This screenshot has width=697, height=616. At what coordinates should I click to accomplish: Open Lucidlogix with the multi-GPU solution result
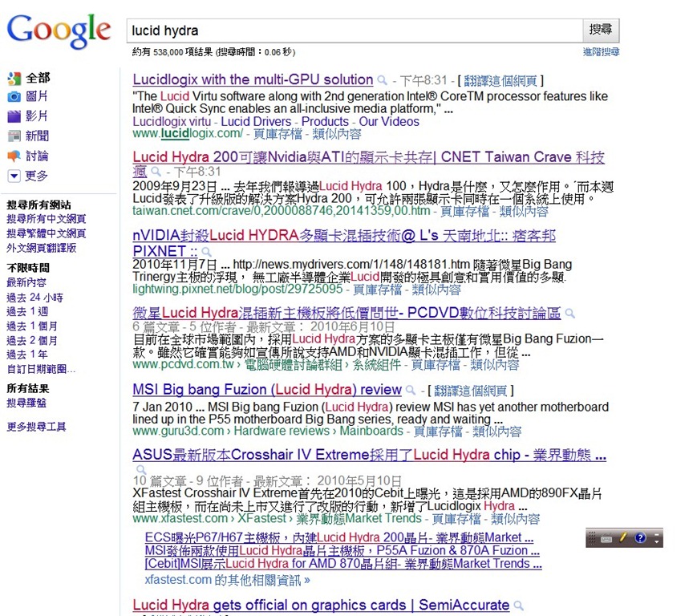pos(253,79)
